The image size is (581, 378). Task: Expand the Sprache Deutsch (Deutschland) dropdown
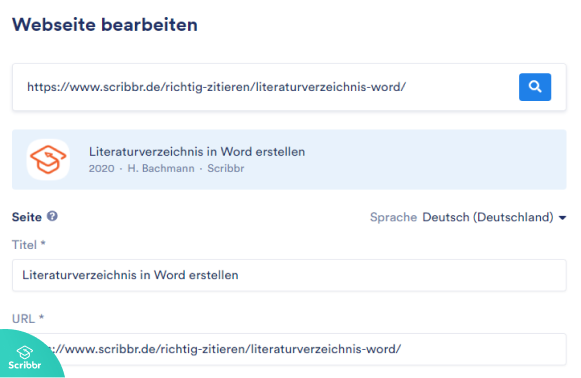[494, 217]
